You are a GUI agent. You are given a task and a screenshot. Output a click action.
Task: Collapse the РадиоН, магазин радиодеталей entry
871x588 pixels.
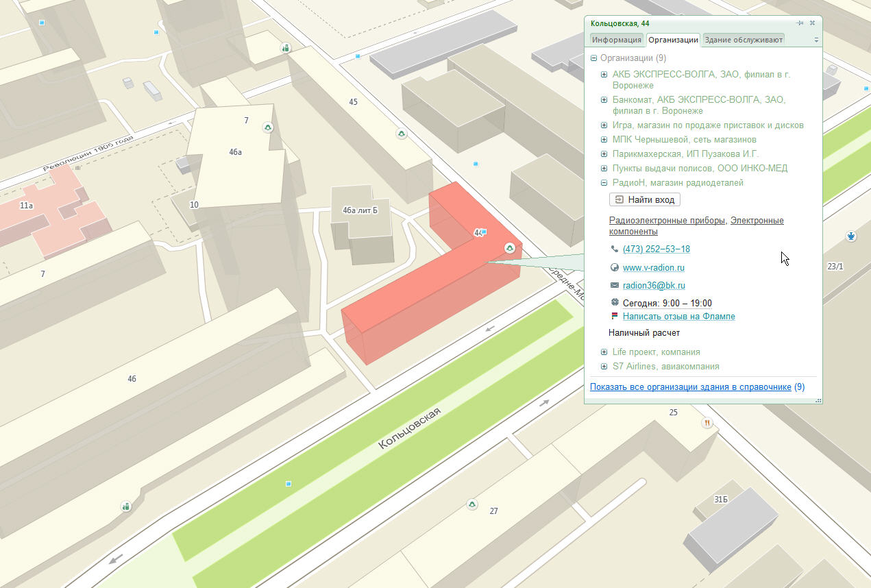click(x=604, y=183)
